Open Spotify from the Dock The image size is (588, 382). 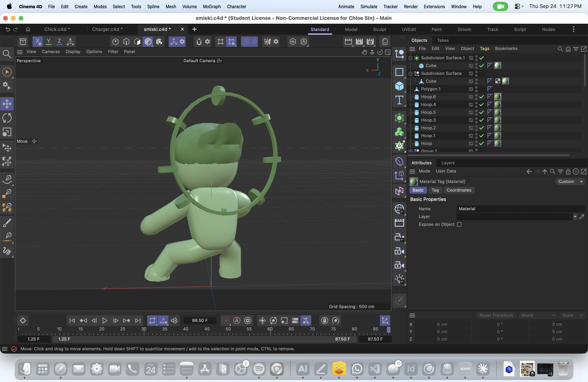point(259,369)
